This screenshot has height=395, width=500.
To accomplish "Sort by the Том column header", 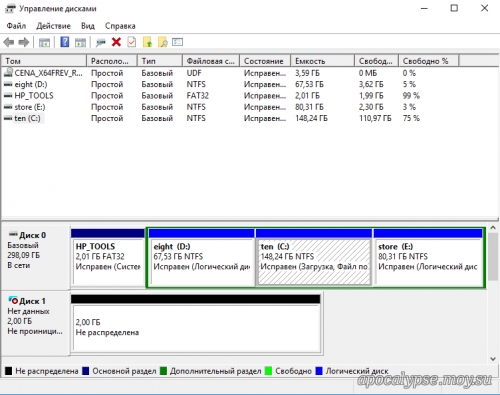I will 44,61.
